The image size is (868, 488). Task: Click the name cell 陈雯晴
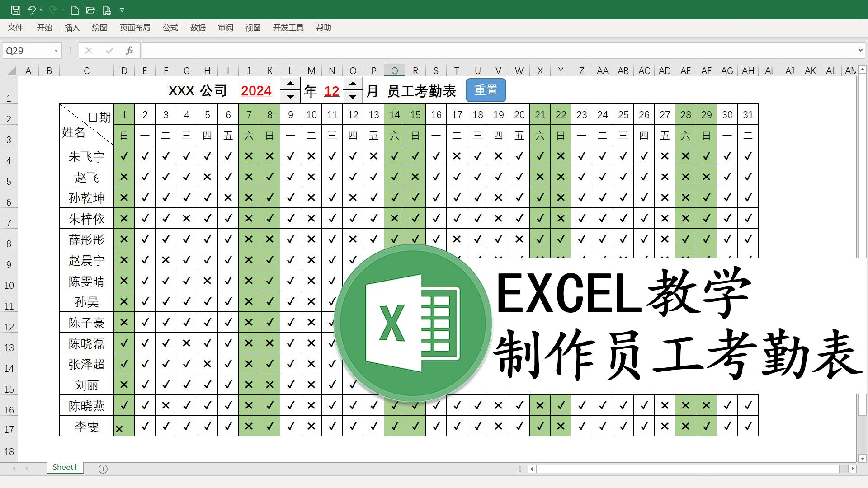(86, 281)
